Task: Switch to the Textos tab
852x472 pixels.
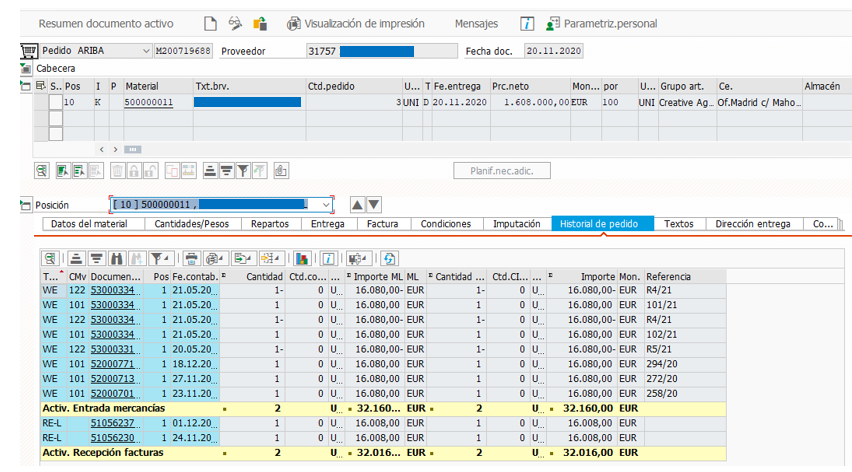Action: coord(679,224)
